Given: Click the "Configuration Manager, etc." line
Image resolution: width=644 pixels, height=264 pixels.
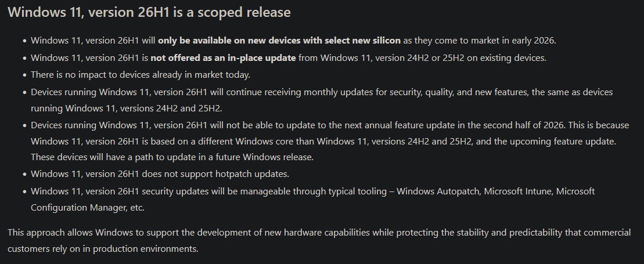Looking at the screenshot, I should point(88,207).
